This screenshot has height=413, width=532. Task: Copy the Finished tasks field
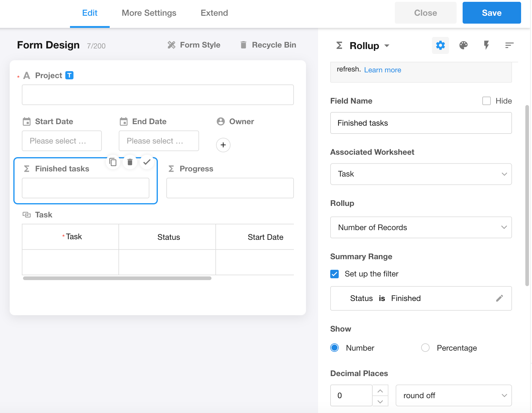tap(113, 162)
